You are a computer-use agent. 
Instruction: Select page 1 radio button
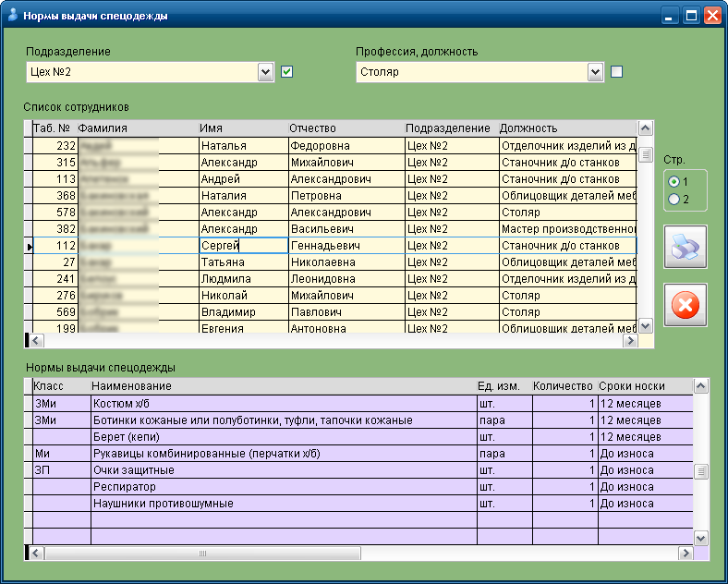673,181
